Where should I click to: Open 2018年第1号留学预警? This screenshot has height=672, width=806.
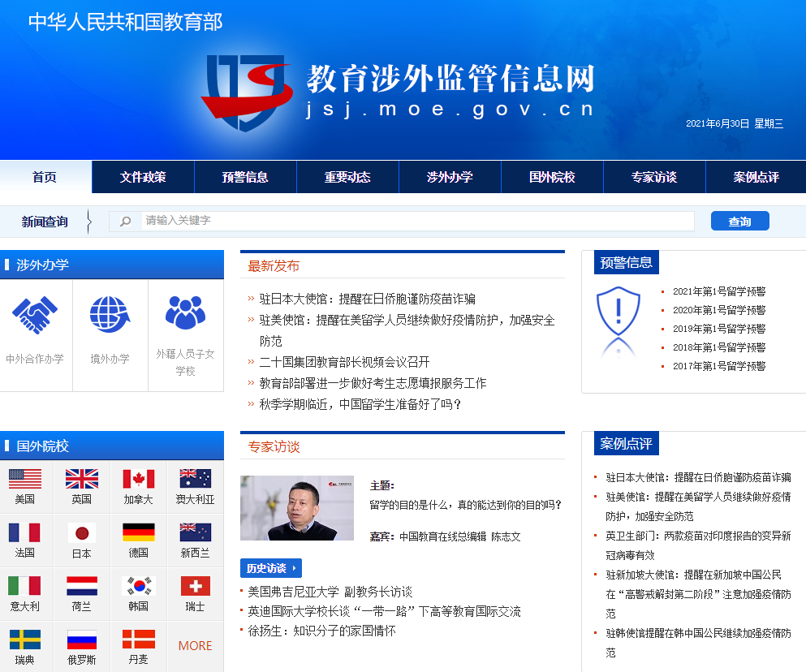[719, 347]
